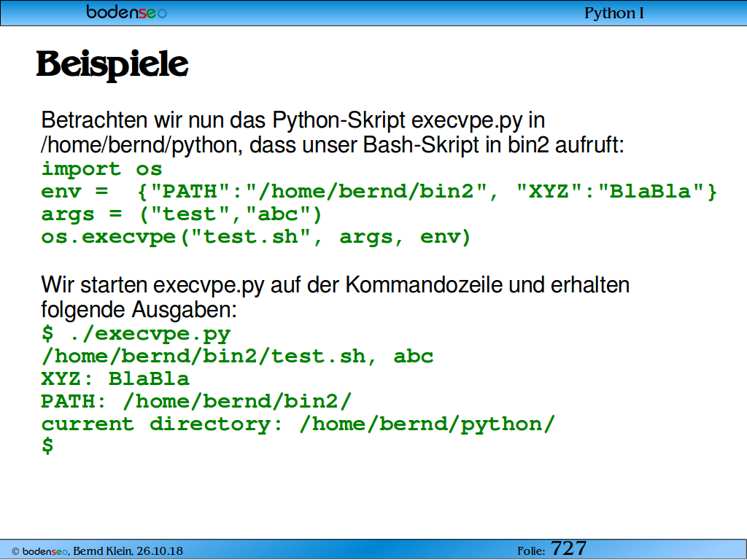Image resolution: width=747 pixels, height=560 pixels.
Task: Click the line 'Wir starten execvpe.py auf der Kommandozeile'
Action: click(x=336, y=285)
